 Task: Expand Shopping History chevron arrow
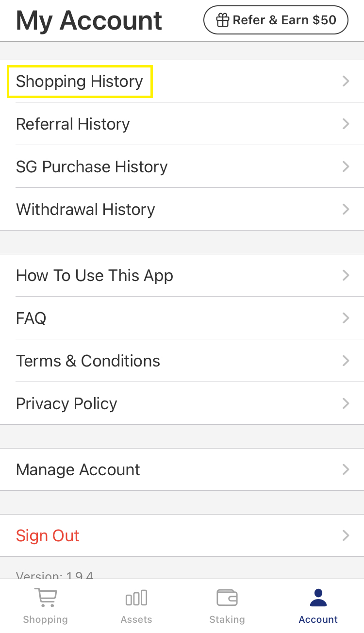346,81
